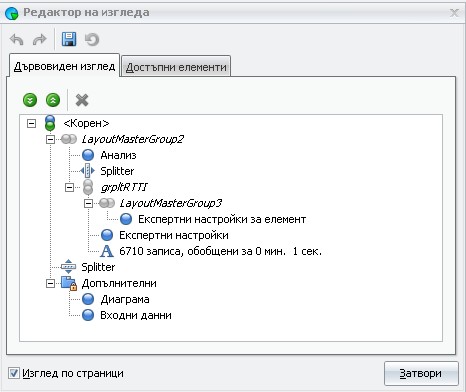Click green expand all nodes icon

30,100
